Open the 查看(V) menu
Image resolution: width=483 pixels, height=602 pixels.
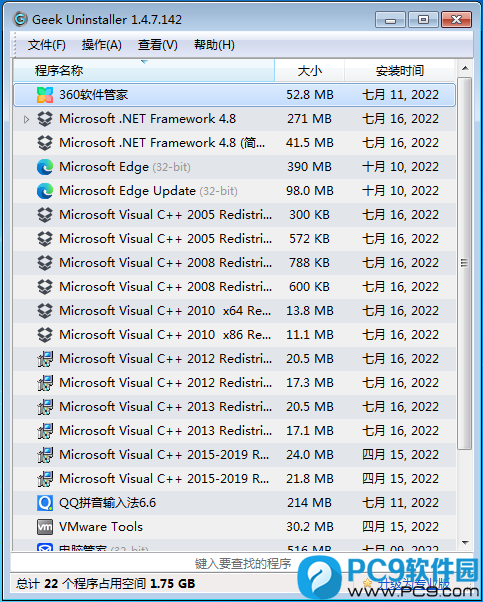coord(157,45)
